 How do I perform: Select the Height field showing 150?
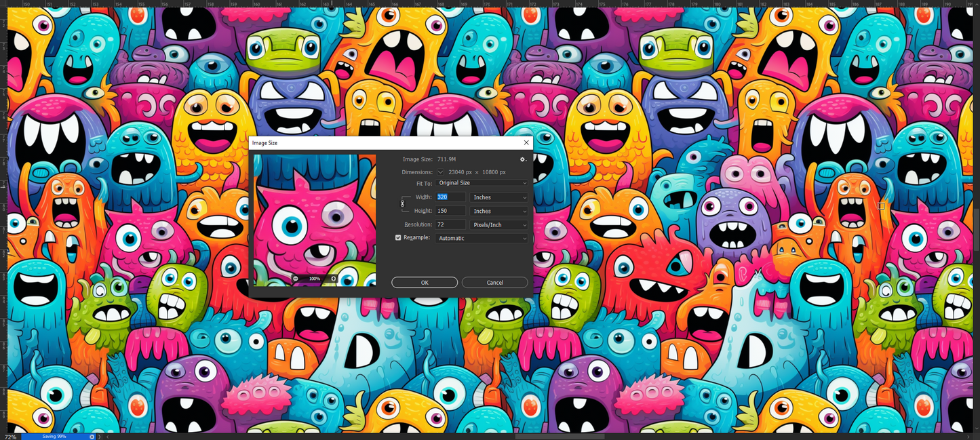coord(449,211)
